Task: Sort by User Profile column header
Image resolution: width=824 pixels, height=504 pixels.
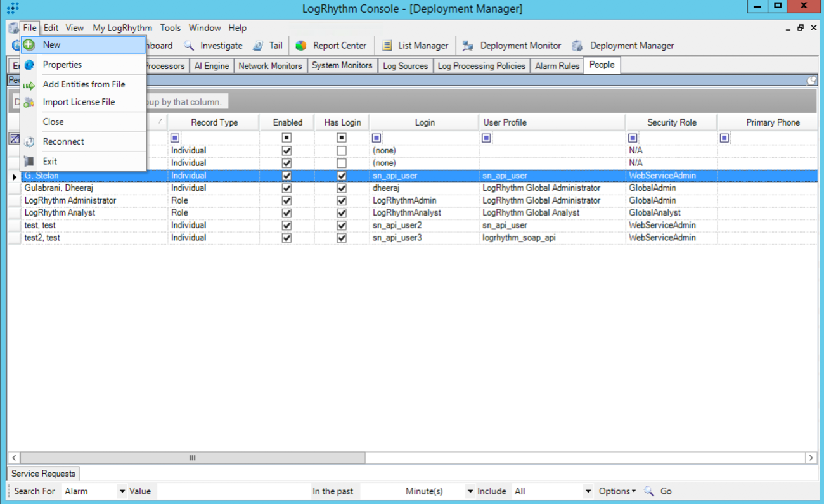Action: 552,122
